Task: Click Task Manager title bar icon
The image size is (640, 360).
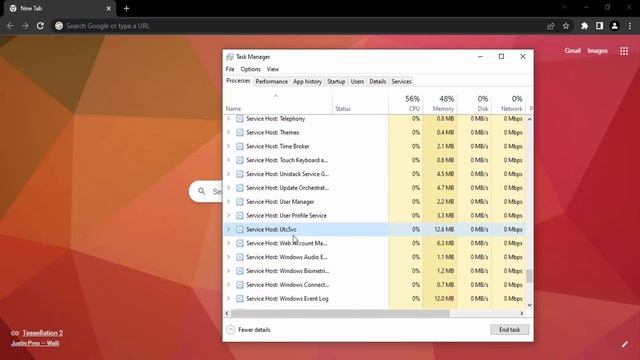Action: [230, 57]
